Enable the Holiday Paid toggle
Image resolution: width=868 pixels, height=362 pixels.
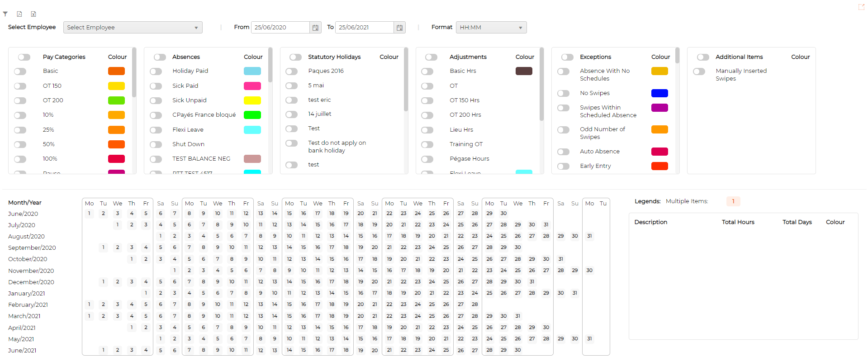point(156,71)
